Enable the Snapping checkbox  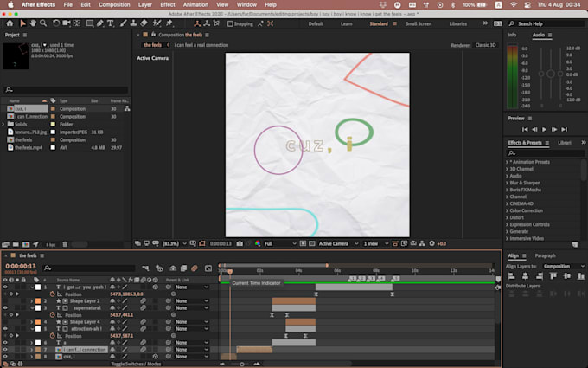[x=228, y=23]
